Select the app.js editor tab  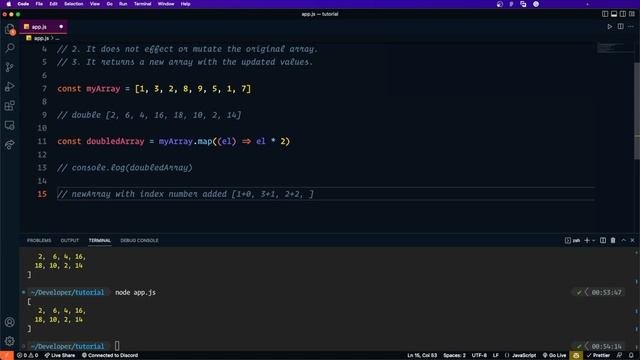(43, 27)
